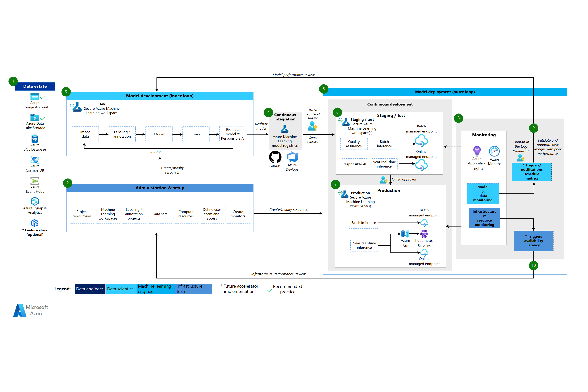Viewport: 588px width, 392px height.
Task: Click Infrastructure & resource monitoring box
Action: 485,218
